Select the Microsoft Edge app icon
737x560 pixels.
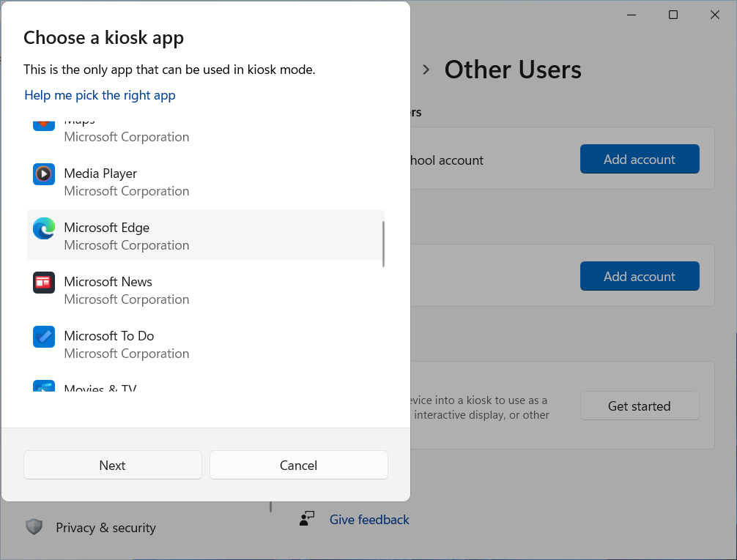click(44, 228)
